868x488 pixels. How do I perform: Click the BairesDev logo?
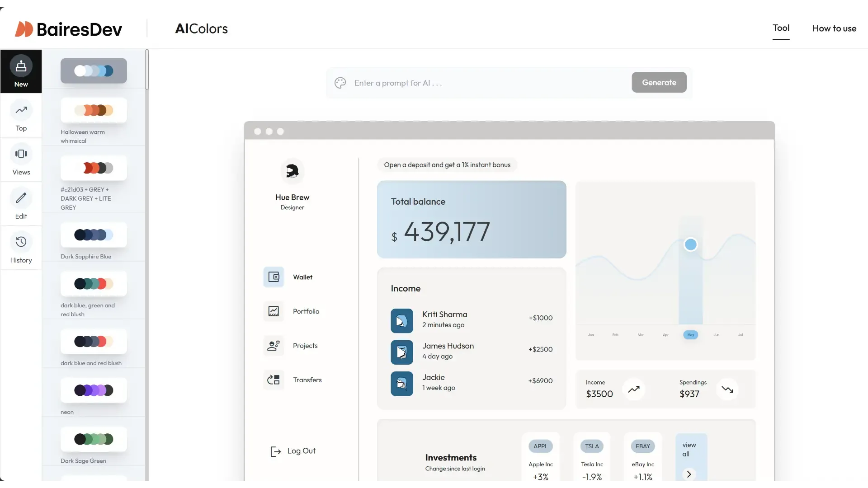(68, 29)
